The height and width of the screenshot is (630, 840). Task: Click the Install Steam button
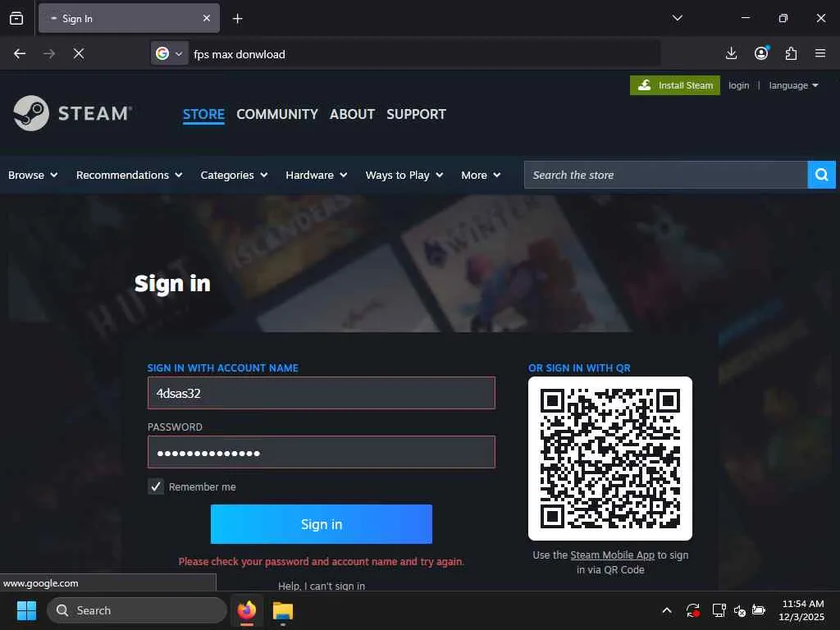pyautogui.click(x=675, y=85)
